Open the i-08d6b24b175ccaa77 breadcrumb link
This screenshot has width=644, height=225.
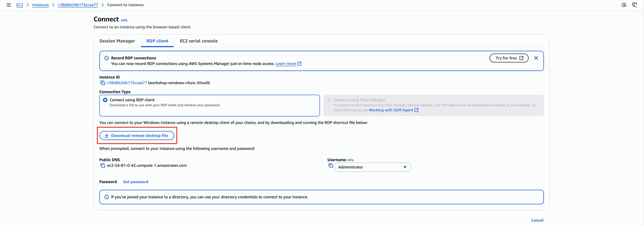78,5
